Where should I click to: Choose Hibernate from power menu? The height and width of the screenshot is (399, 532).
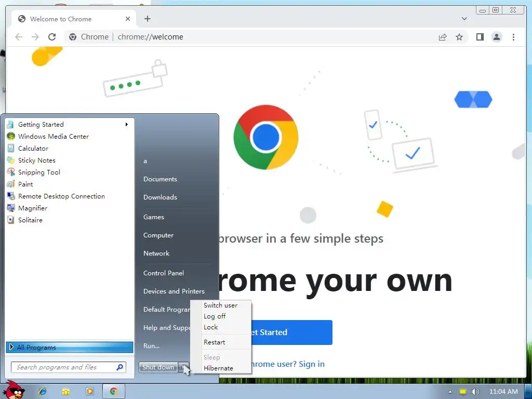220,368
